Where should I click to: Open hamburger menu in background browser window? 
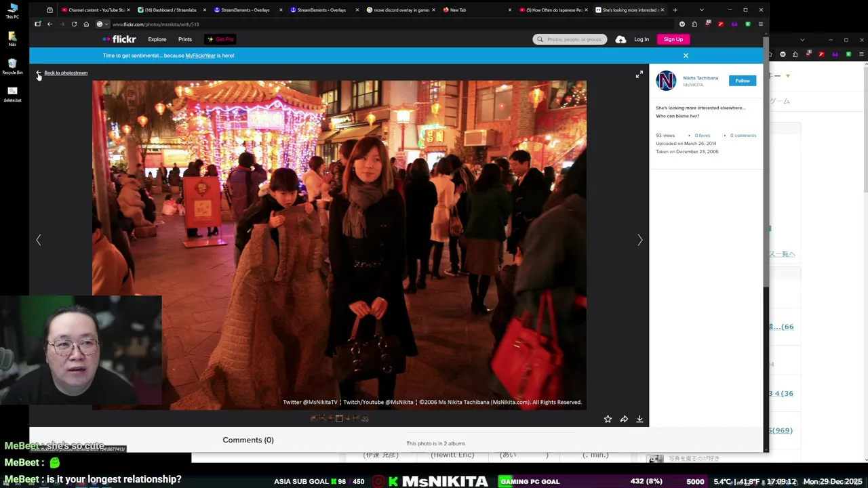click(x=861, y=54)
